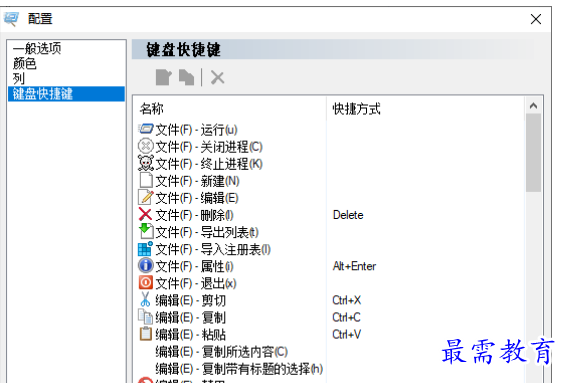Click the scissors 剪切 icon

click(145, 299)
